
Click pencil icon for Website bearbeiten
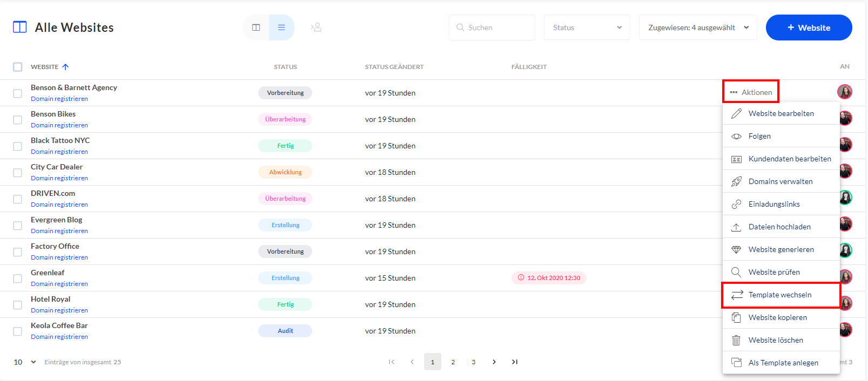(x=736, y=113)
